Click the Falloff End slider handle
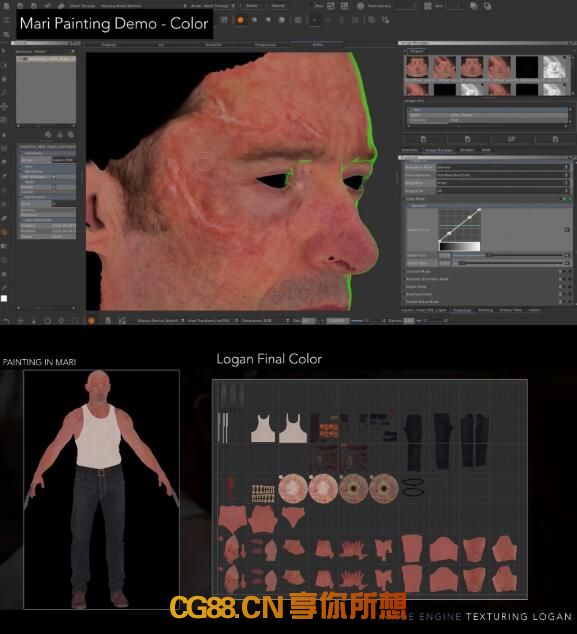 coord(462,263)
